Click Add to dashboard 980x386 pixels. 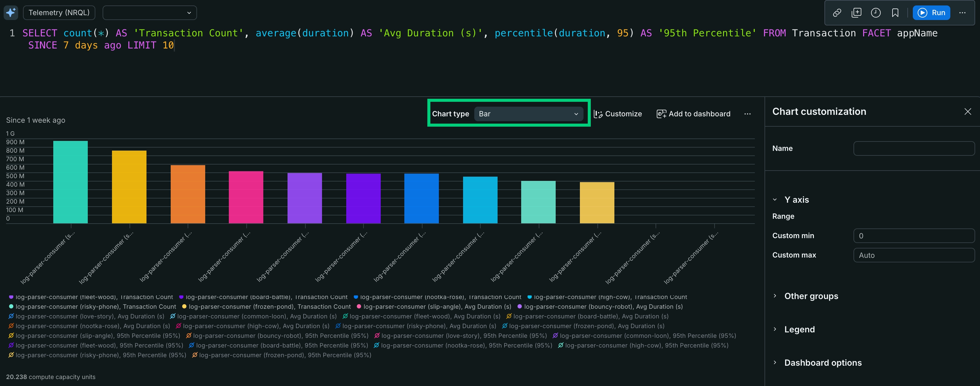[x=693, y=114]
